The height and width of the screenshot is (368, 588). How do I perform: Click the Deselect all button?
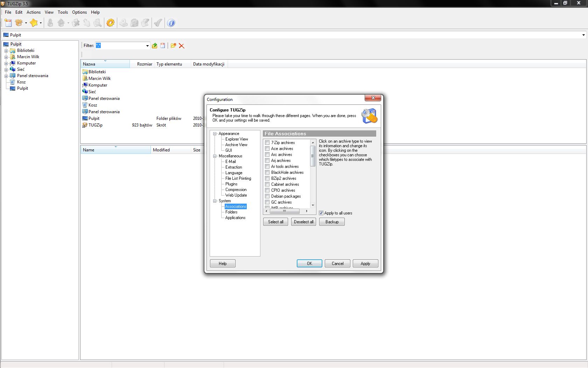[304, 222]
